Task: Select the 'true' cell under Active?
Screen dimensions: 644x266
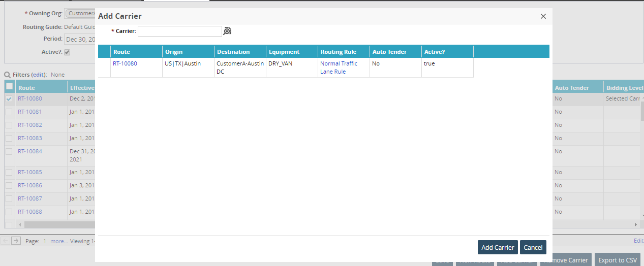Action: click(447, 68)
